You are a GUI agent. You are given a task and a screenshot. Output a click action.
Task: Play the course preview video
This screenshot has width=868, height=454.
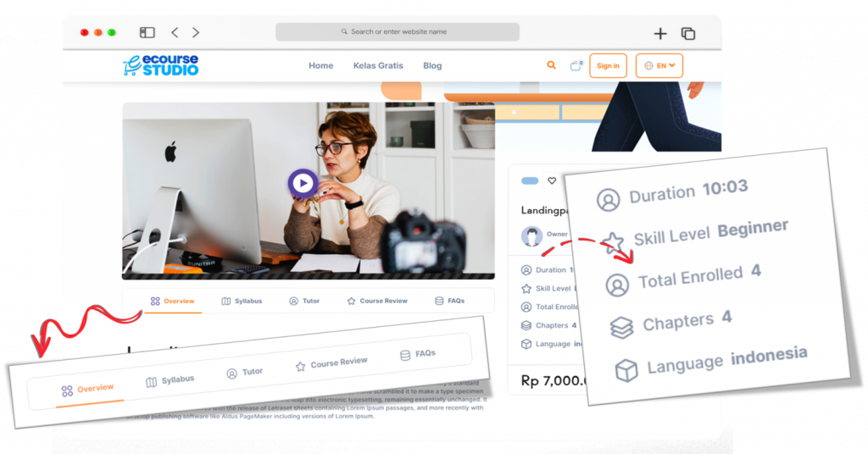point(303,183)
